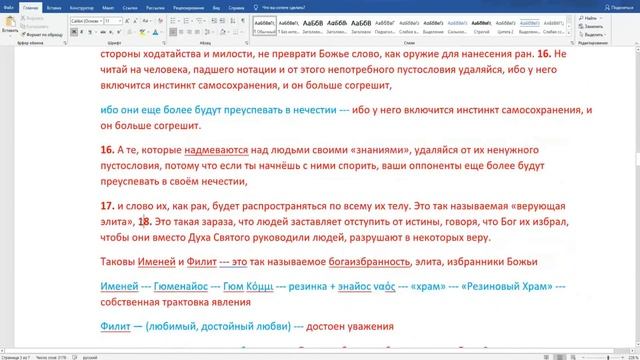Toggle strikethrough formatting
640x360 pixels.
coord(103,32)
